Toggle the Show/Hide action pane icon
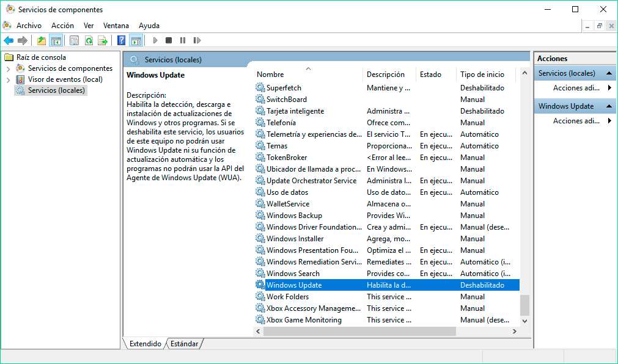The height and width of the screenshot is (364, 618). pyautogui.click(x=136, y=40)
